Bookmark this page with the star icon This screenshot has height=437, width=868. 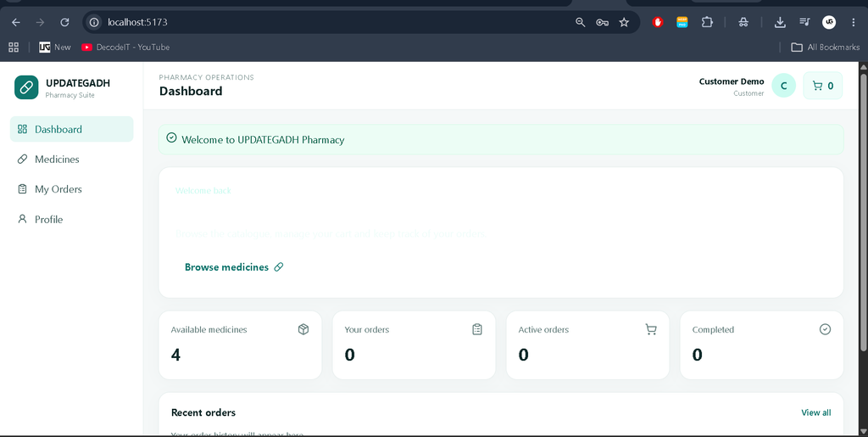[x=625, y=22]
